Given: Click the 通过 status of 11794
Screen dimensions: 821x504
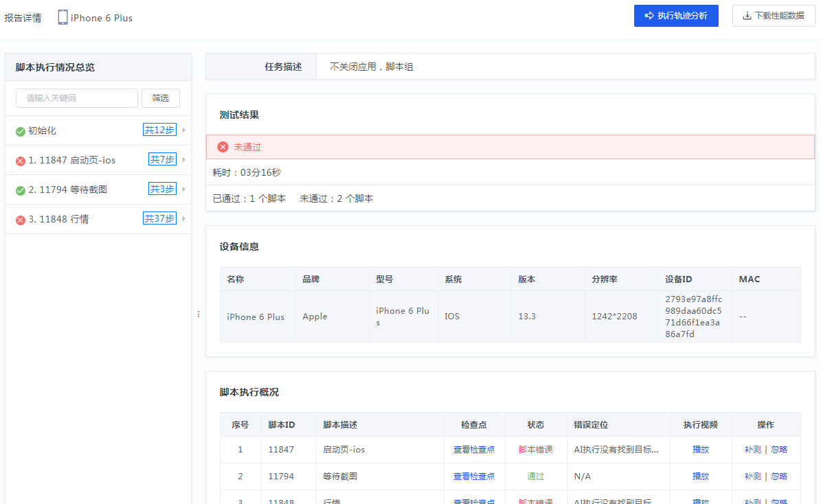Looking at the screenshot, I should pos(536,477).
